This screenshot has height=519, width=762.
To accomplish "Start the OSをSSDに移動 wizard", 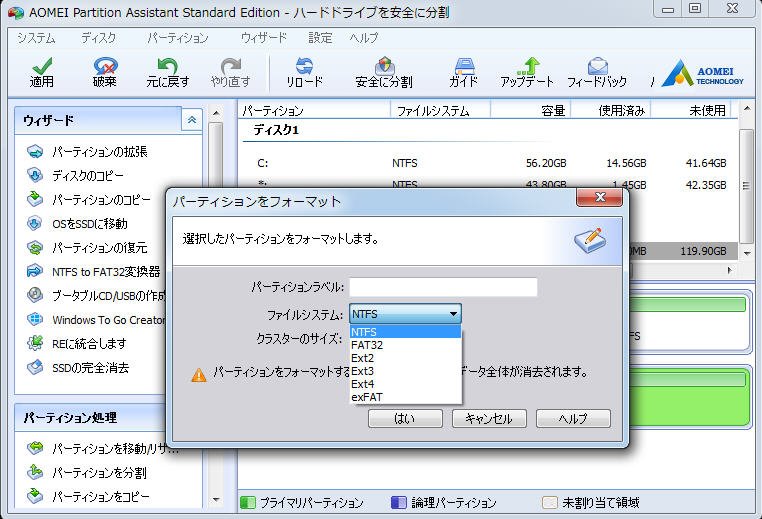I will (77, 224).
